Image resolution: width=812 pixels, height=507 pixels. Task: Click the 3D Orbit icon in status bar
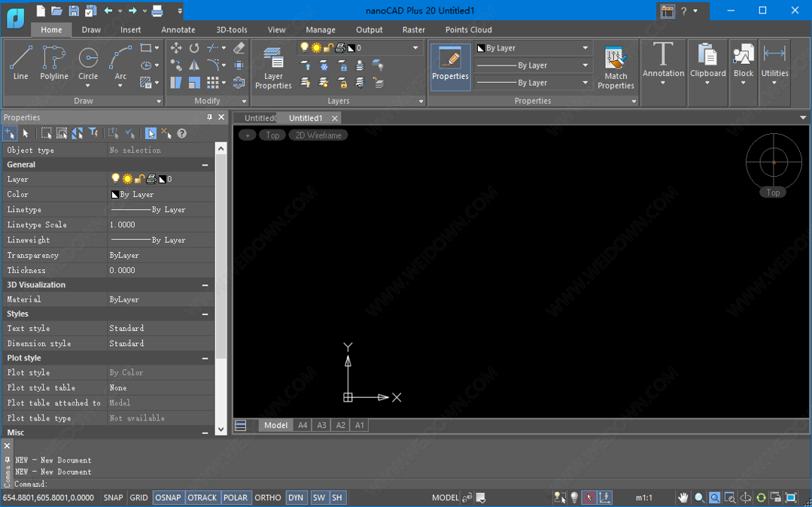[x=746, y=498]
